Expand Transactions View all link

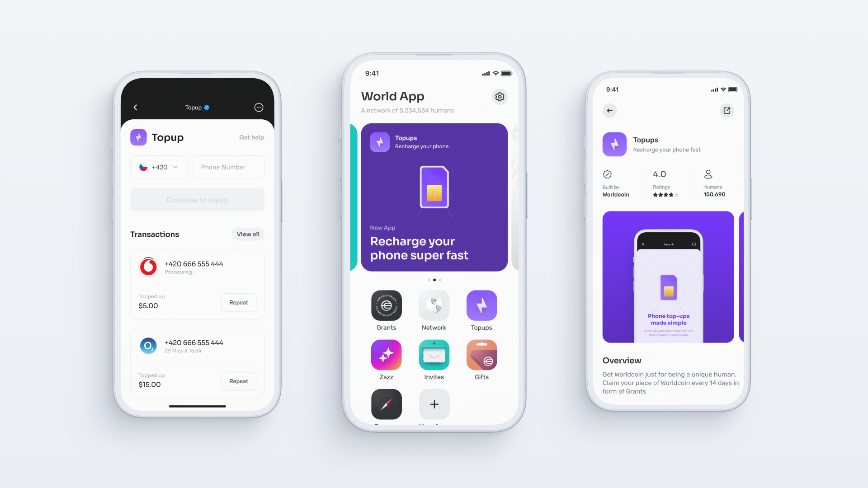click(x=247, y=234)
